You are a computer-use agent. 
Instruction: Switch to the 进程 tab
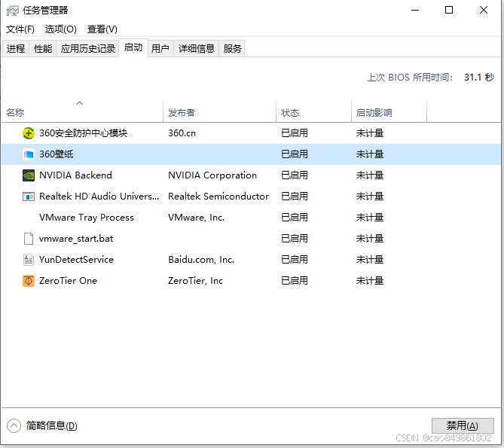pyautogui.click(x=15, y=49)
